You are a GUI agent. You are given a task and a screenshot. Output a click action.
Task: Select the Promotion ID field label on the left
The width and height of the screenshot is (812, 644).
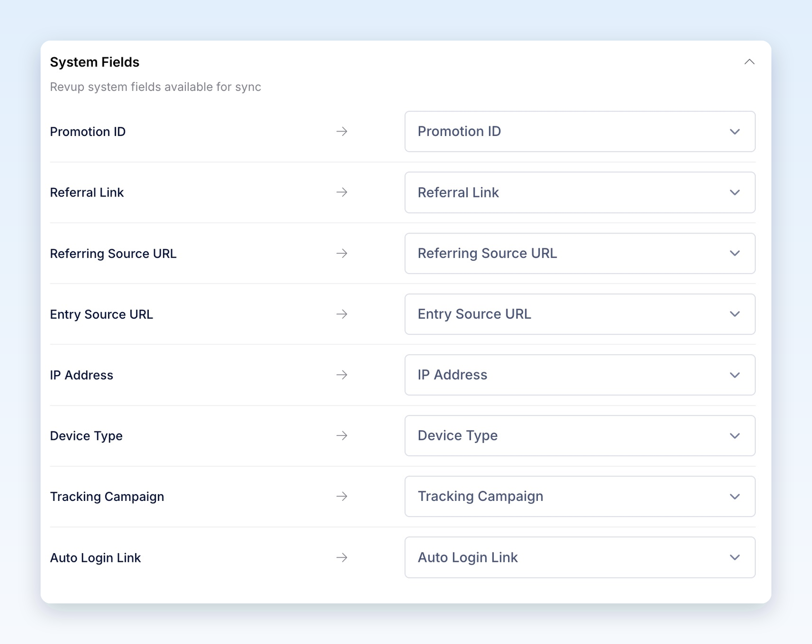(x=88, y=131)
